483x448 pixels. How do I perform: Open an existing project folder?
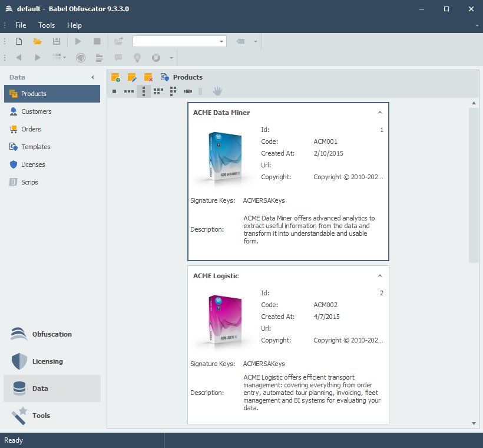[38, 41]
